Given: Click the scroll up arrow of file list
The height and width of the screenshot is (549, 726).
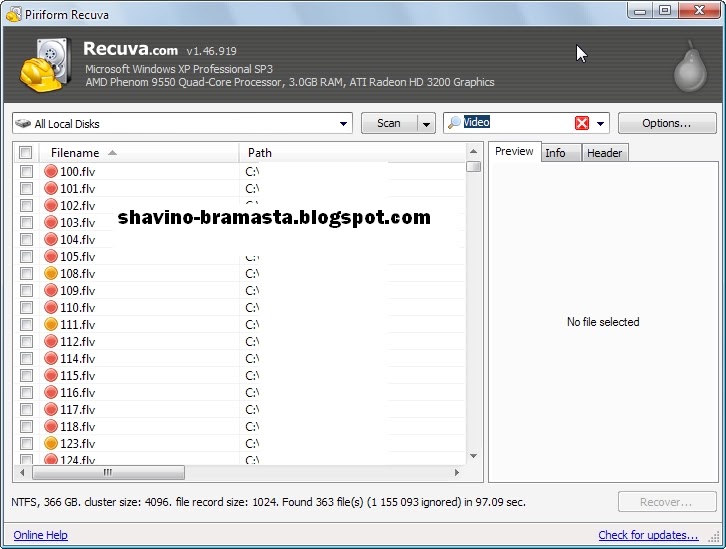Looking at the screenshot, I should (474, 151).
